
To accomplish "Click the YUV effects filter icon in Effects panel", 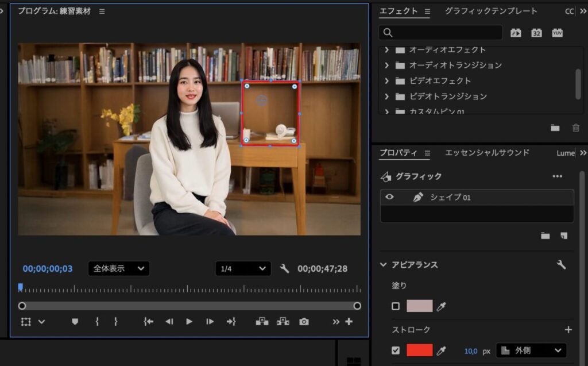I will 556,33.
